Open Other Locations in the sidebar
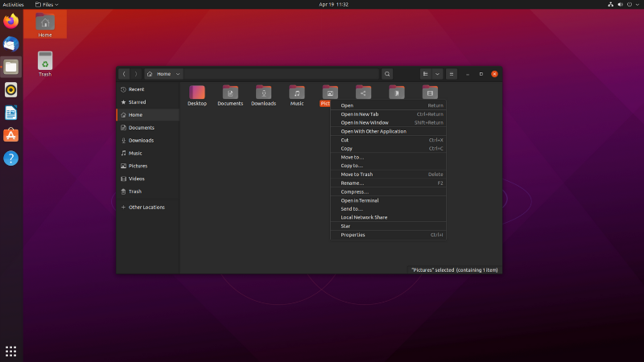The width and height of the screenshot is (644, 362). 147,207
